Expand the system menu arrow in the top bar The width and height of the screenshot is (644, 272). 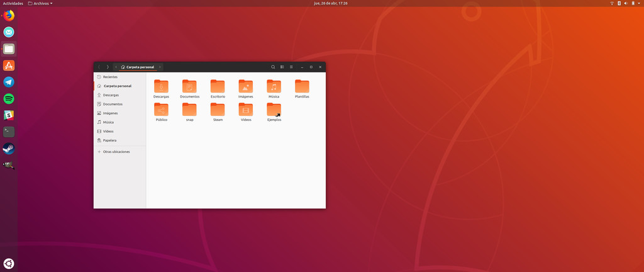click(x=640, y=3)
